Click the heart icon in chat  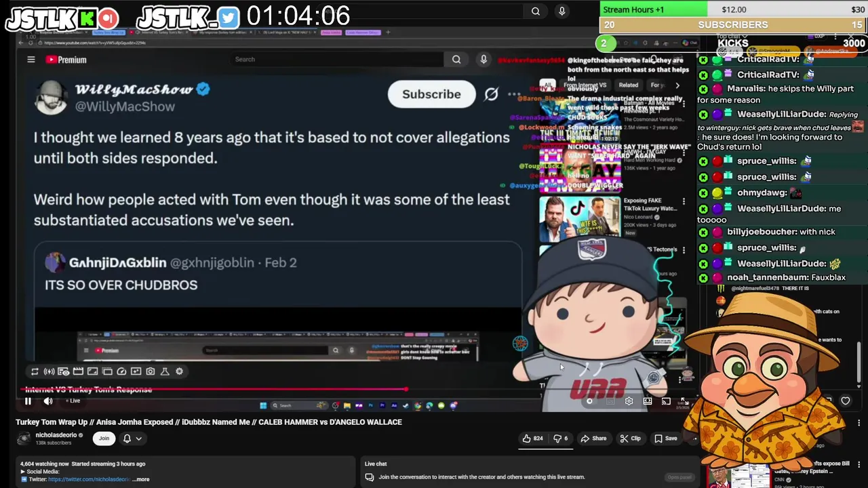click(845, 401)
